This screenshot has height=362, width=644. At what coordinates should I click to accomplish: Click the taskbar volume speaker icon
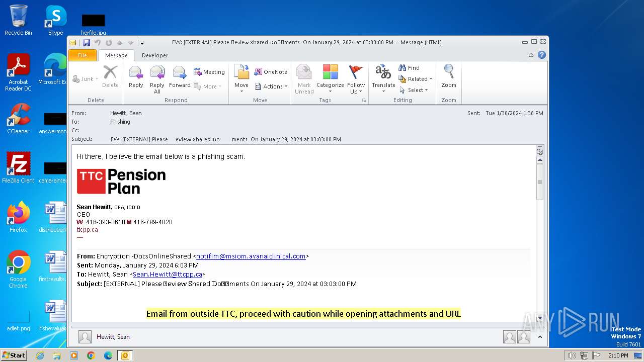pos(572,355)
